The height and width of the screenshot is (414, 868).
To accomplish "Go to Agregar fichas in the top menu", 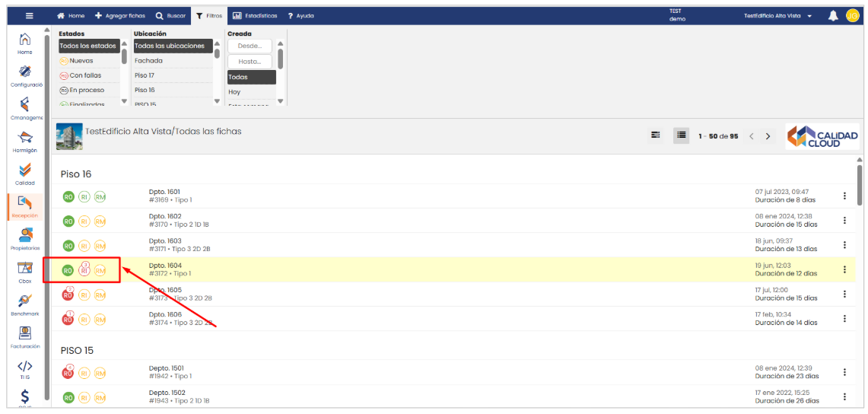I will (x=121, y=15).
